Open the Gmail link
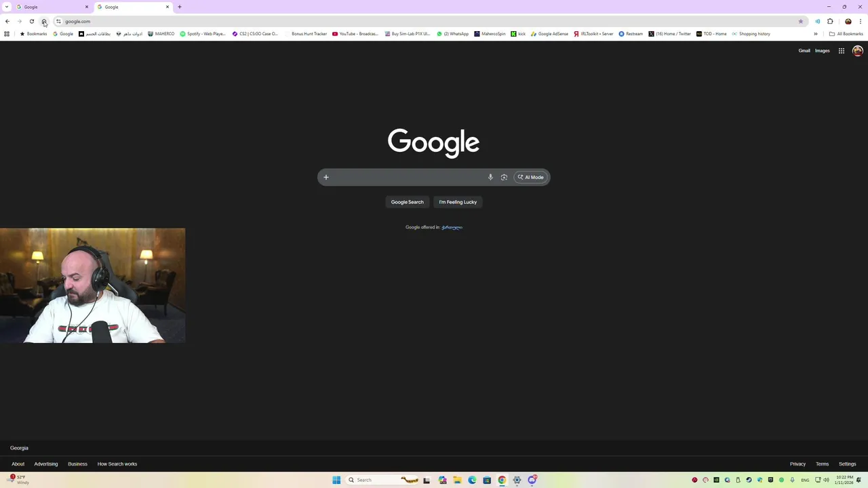The height and width of the screenshot is (488, 868). click(804, 51)
